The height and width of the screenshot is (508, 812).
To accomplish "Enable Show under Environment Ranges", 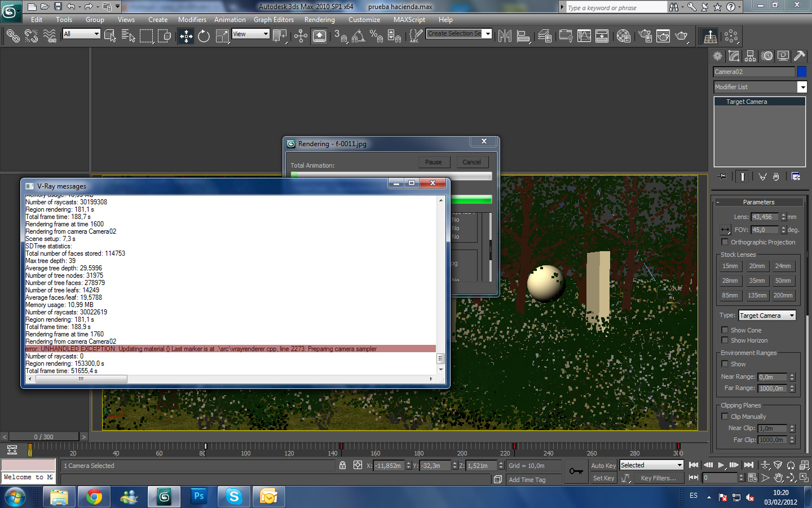I will pyautogui.click(x=725, y=364).
